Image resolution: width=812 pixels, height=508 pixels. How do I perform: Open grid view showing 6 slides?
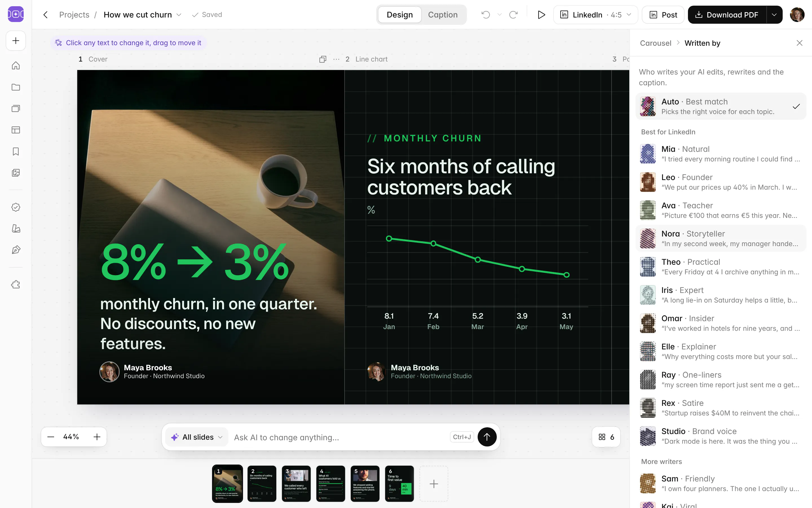point(606,437)
